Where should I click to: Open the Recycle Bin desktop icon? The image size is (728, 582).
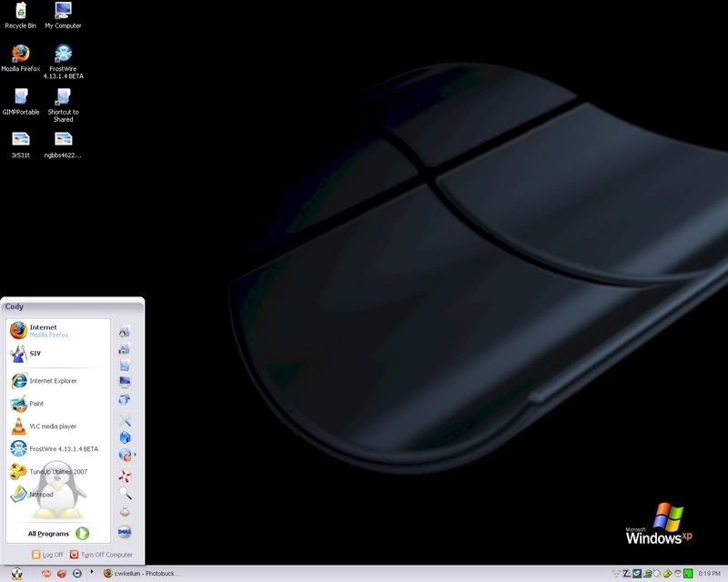(20, 13)
